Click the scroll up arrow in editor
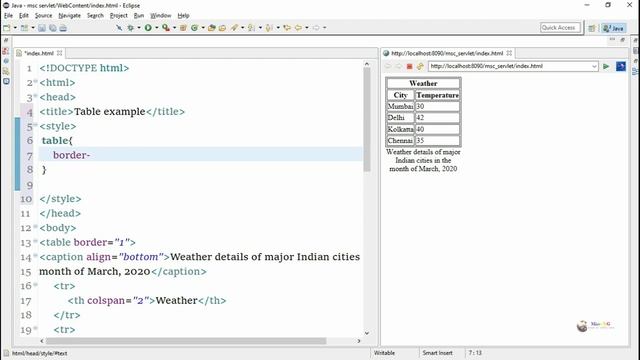The image size is (640, 360). (367, 64)
